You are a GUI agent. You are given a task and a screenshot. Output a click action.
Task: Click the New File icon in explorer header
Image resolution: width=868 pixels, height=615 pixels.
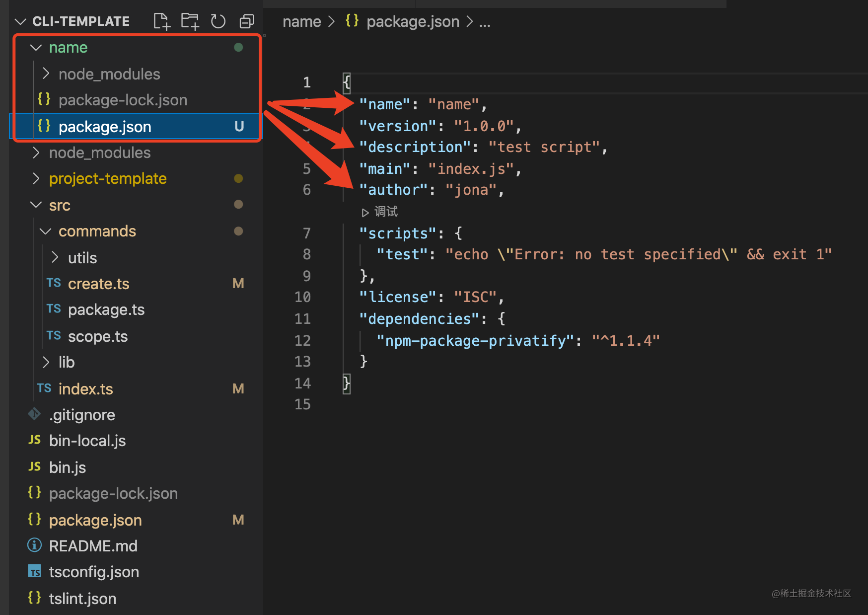[x=162, y=21]
